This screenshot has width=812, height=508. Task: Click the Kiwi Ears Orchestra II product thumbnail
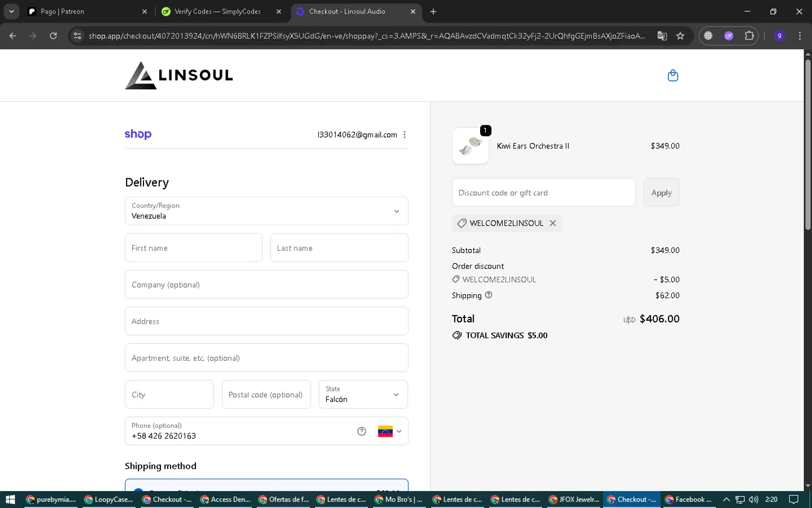(470, 146)
